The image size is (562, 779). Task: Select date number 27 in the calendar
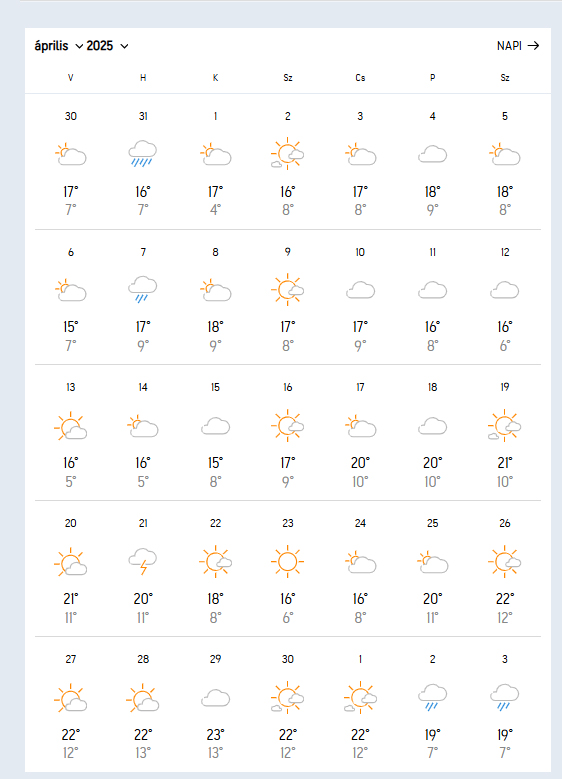pos(71,659)
